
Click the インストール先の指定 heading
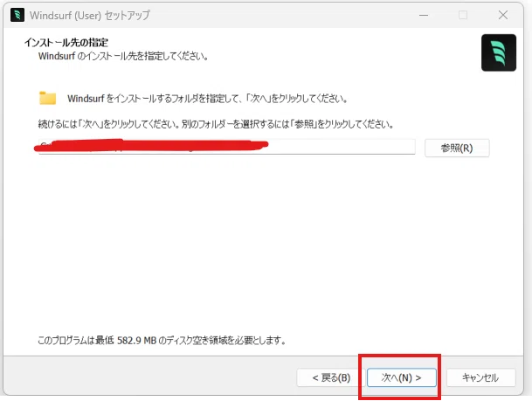point(66,43)
